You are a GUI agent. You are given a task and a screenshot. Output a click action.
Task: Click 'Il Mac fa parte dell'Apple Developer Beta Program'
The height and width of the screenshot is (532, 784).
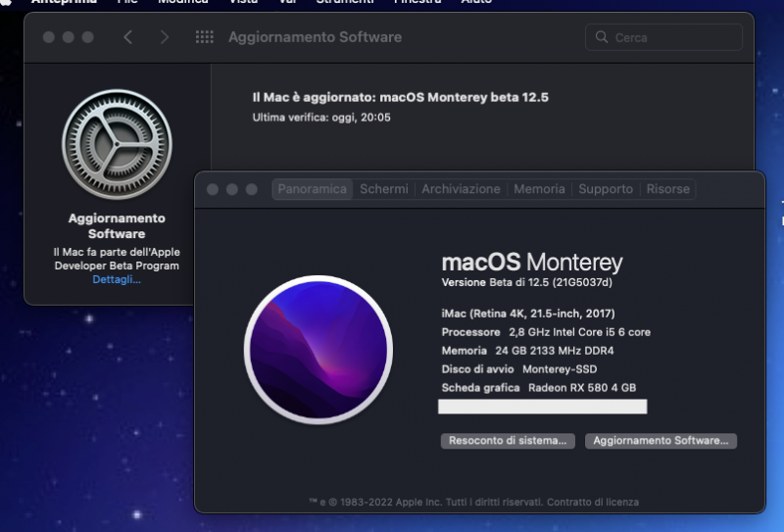117,259
